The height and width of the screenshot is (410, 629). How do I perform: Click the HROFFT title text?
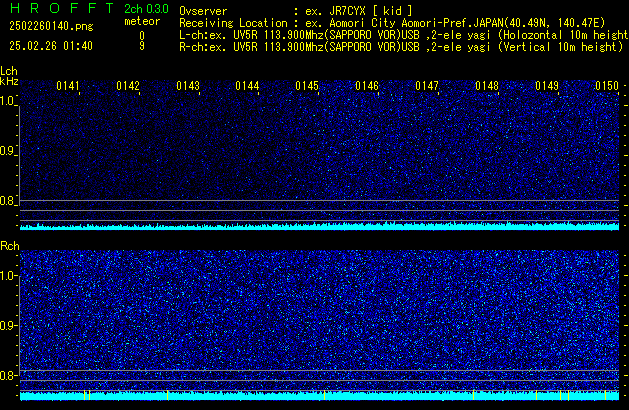click(x=62, y=8)
